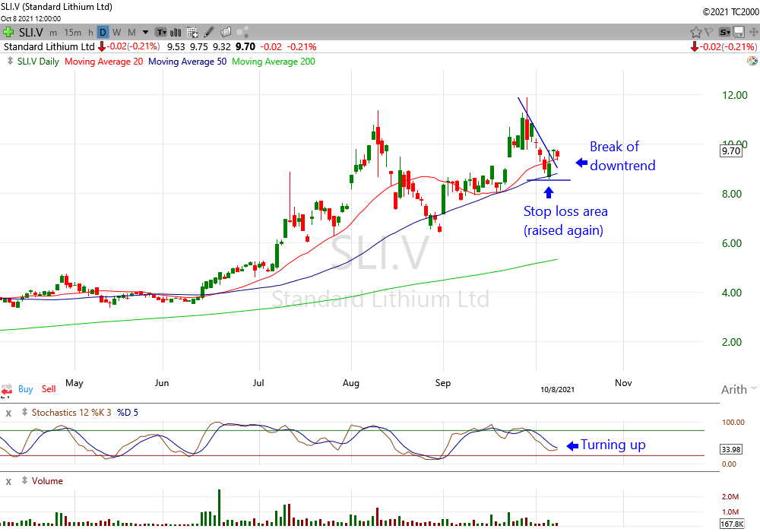The image size is (760, 532).
Task: Click reorder arrows beside SLI.V Daily
Action: [x=10, y=61]
